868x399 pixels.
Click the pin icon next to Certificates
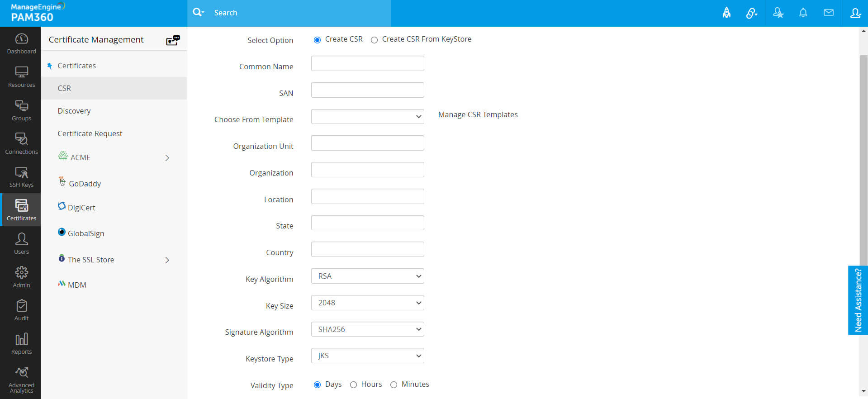50,66
